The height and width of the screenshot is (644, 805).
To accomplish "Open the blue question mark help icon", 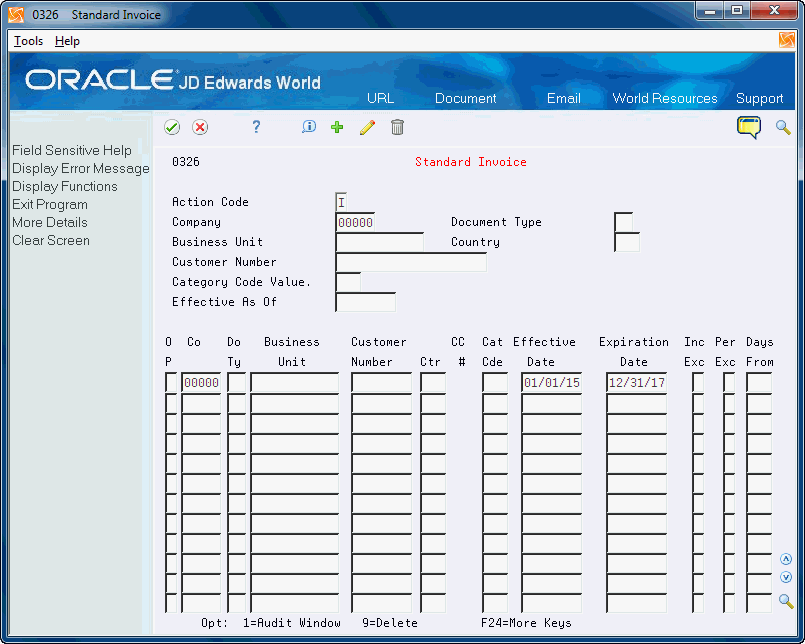I will point(256,127).
